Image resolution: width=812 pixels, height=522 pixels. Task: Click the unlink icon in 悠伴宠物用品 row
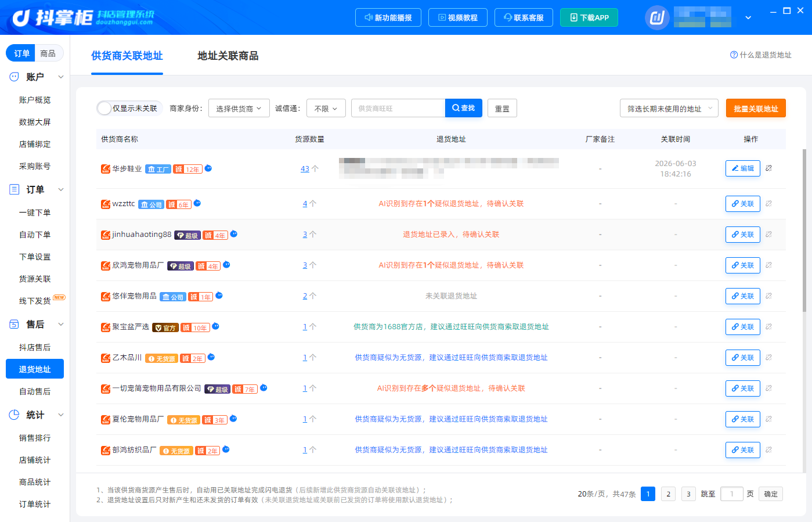[x=768, y=296]
